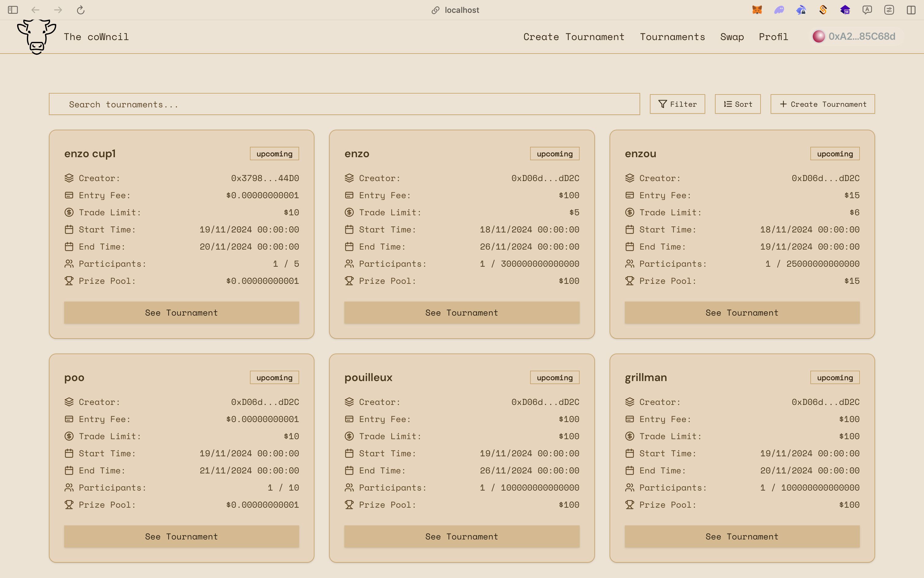
Task: Focus the Search tournaments field
Action: coord(344,104)
